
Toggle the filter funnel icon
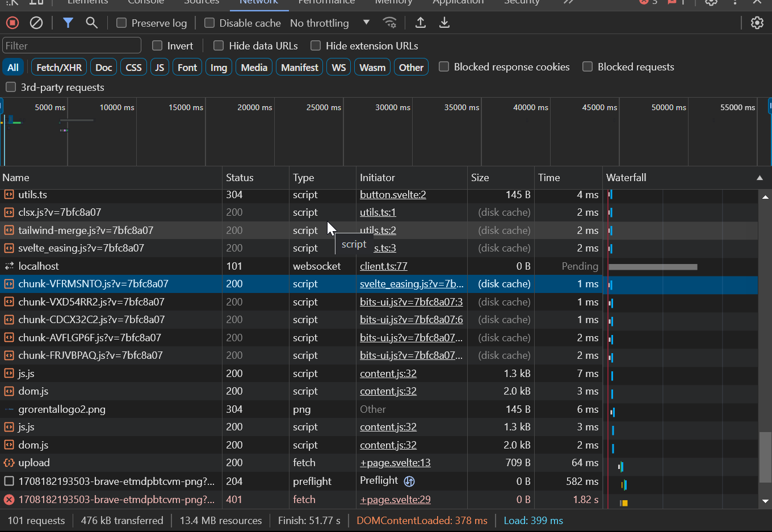(68, 23)
